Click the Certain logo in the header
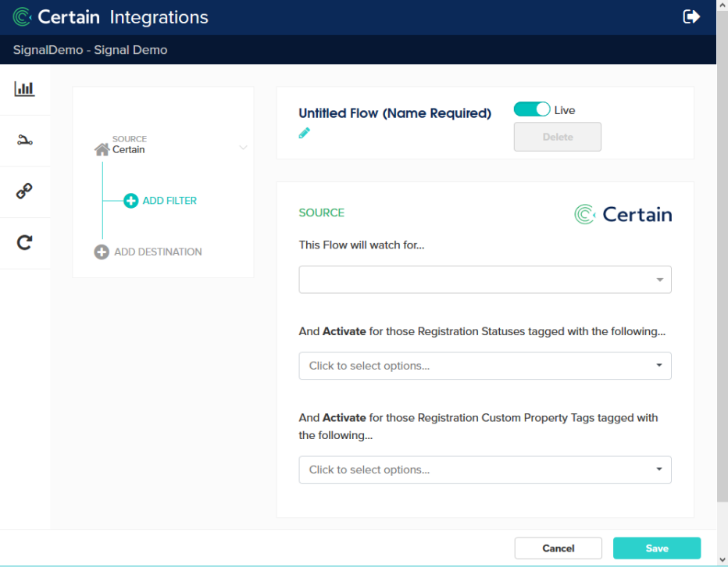Screen dimensions: 728x568 coord(56,17)
